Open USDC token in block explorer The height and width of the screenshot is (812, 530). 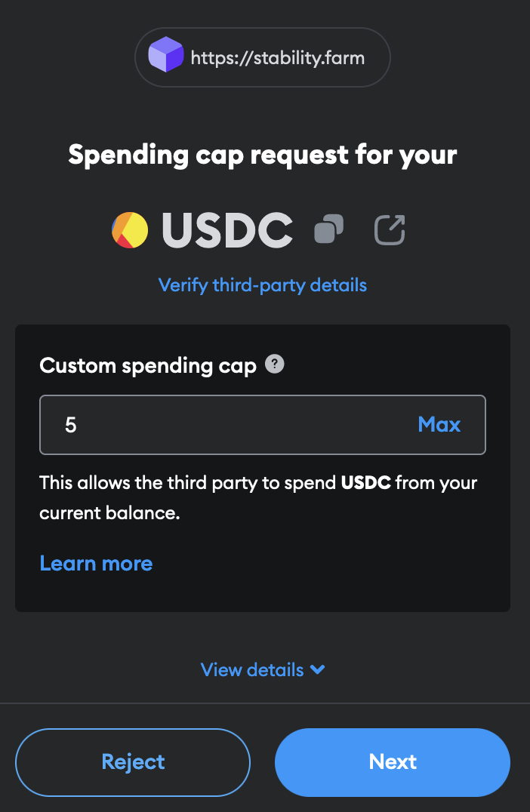pyautogui.click(x=390, y=230)
